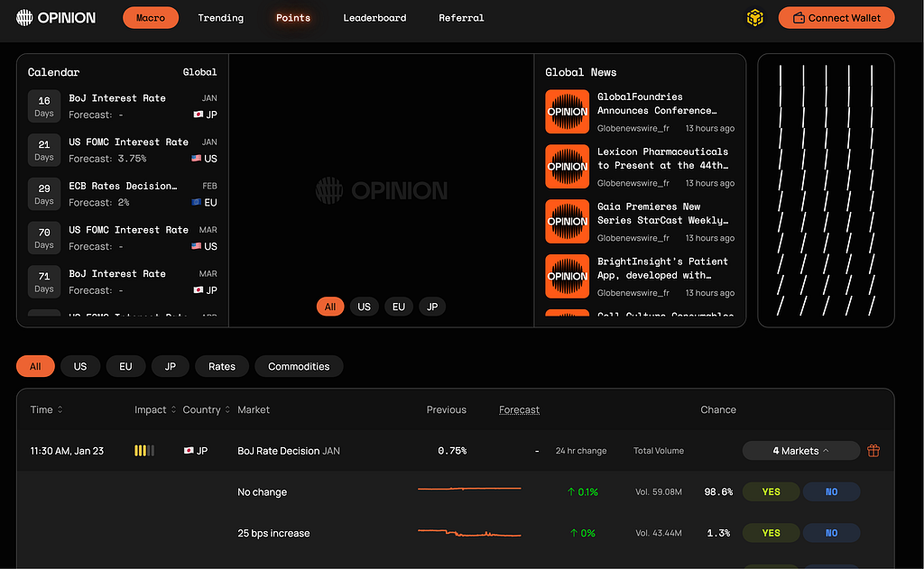Open Gaia Premieres New Series headline
Screen dimensions: 924x569
click(x=663, y=213)
